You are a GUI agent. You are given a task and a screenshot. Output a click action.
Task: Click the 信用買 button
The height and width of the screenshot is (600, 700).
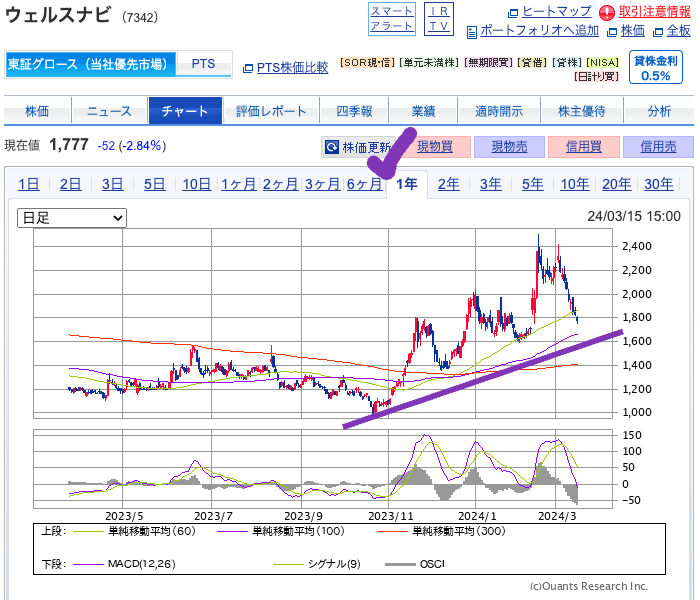point(584,147)
